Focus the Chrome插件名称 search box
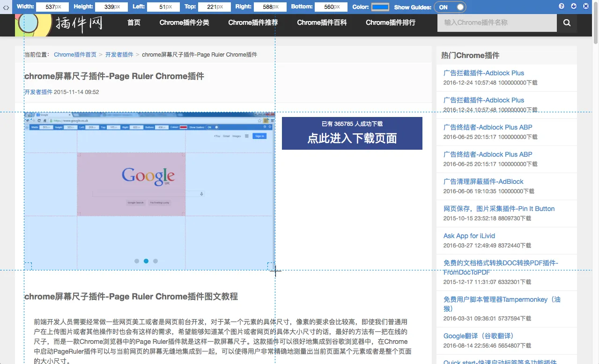599x364 pixels. tap(496, 22)
